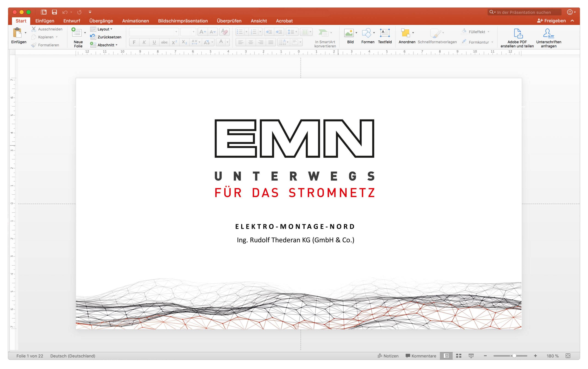Image resolution: width=588 pixels, height=369 pixels.
Task: Toggle the sidebar panel icon in title bar
Action: coord(44,12)
